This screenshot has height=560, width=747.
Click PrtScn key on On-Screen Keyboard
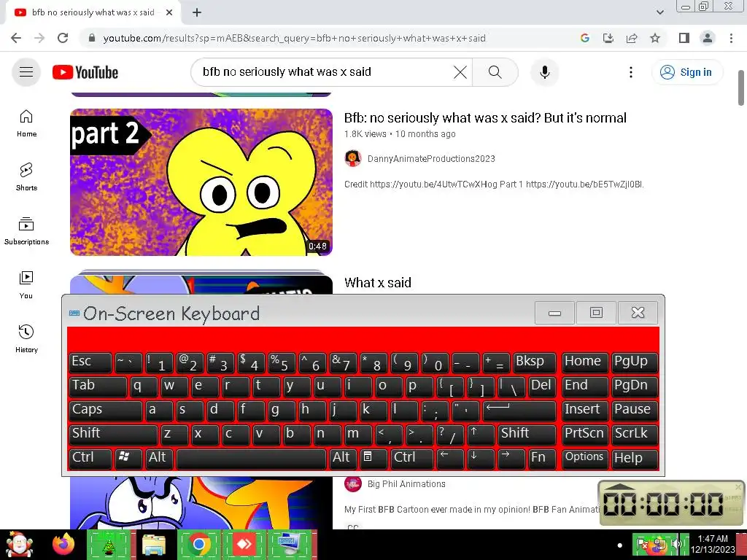[584, 434]
